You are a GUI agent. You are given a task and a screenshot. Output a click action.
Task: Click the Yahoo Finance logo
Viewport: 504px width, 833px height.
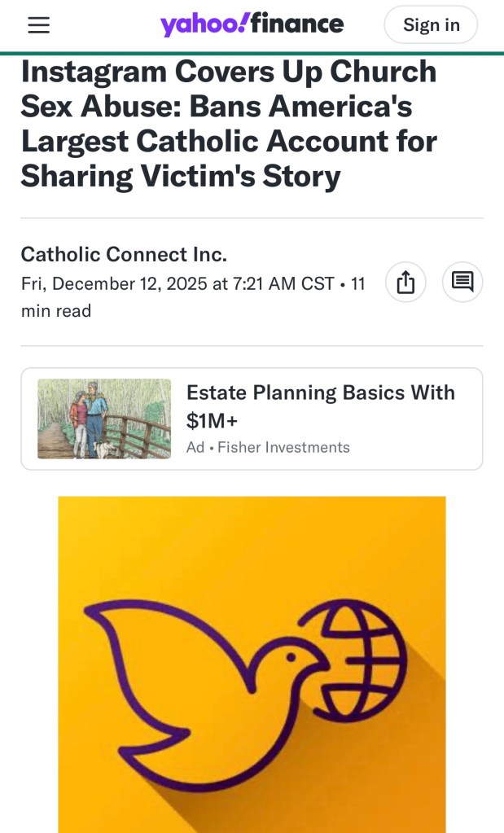(x=252, y=24)
